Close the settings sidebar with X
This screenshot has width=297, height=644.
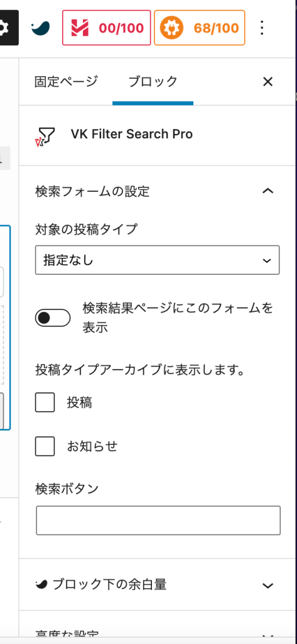coord(267,82)
